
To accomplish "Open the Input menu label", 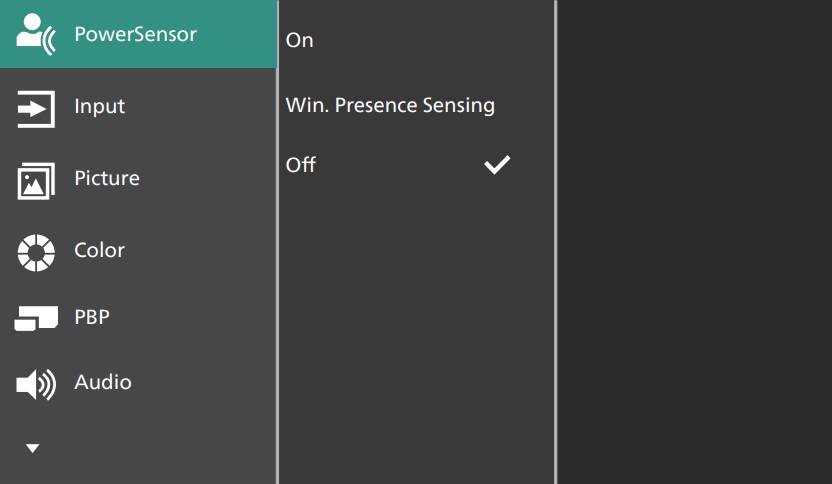I will coord(99,107).
